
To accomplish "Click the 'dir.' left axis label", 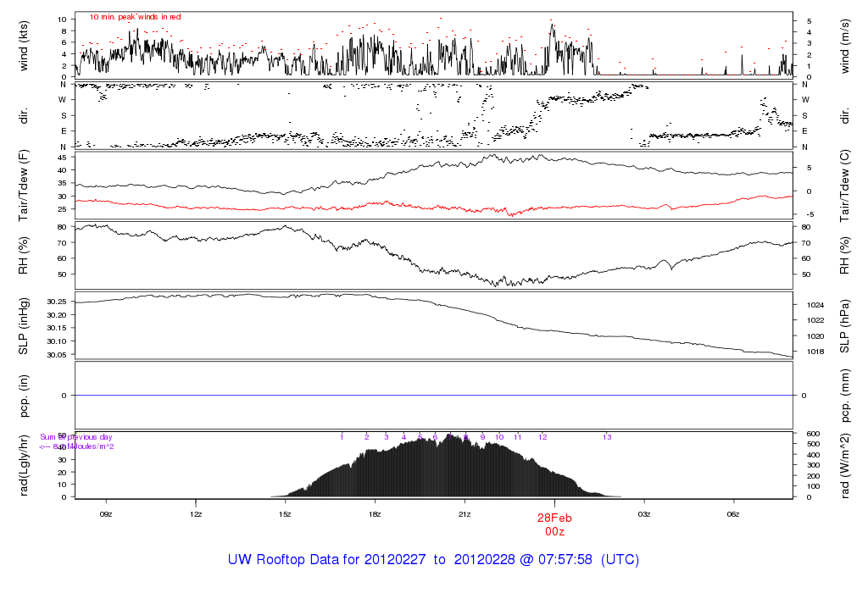I will [x=24, y=114].
